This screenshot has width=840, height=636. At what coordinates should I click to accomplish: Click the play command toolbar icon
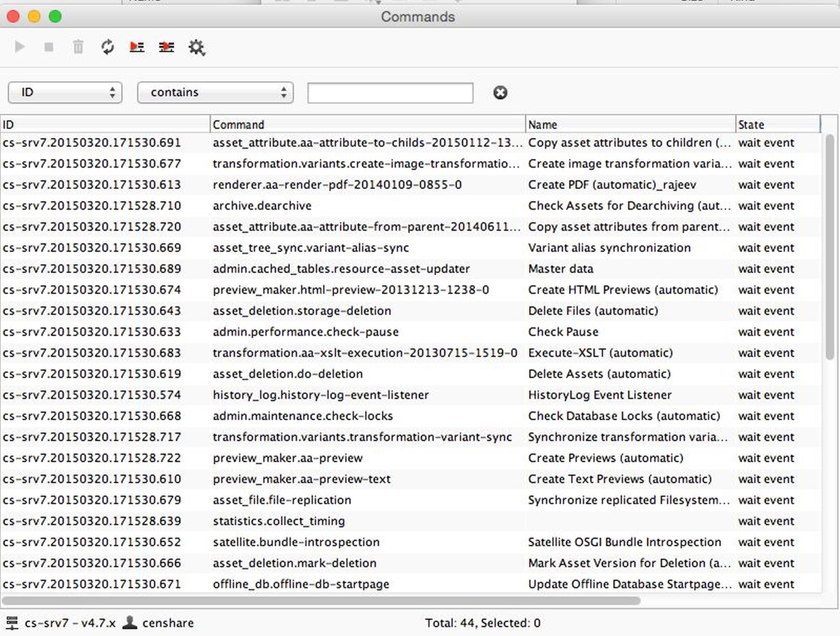(x=19, y=47)
